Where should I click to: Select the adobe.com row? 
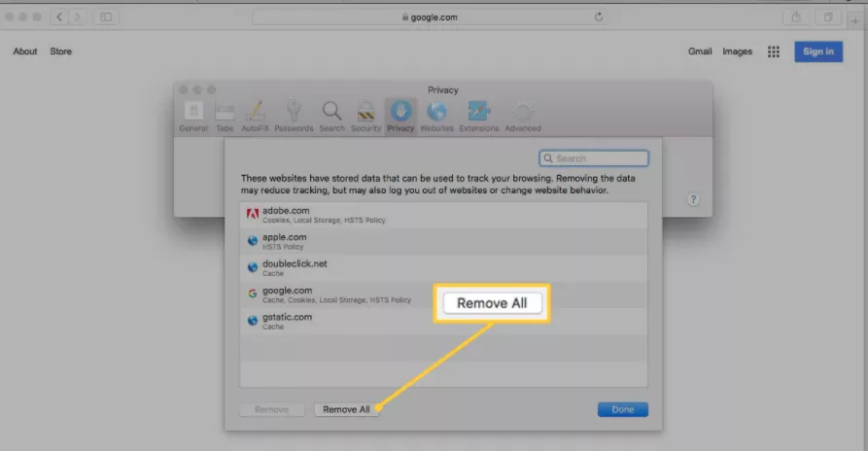tap(443, 215)
